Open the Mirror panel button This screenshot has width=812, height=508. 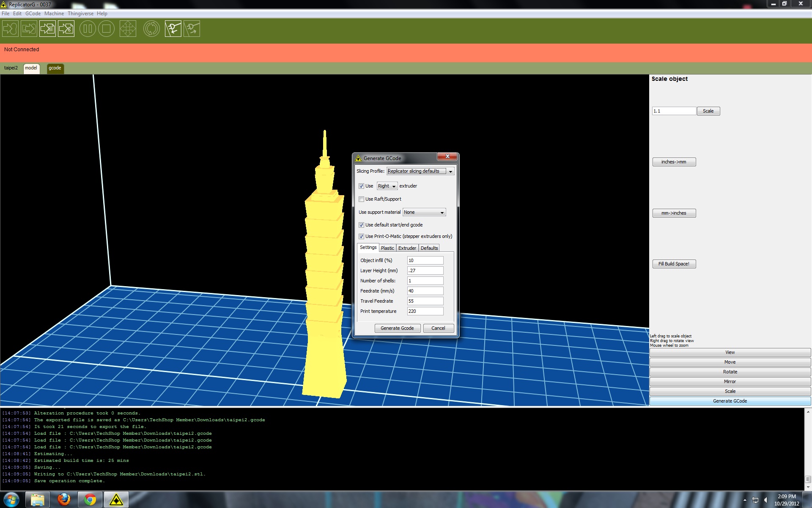[730, 381]
